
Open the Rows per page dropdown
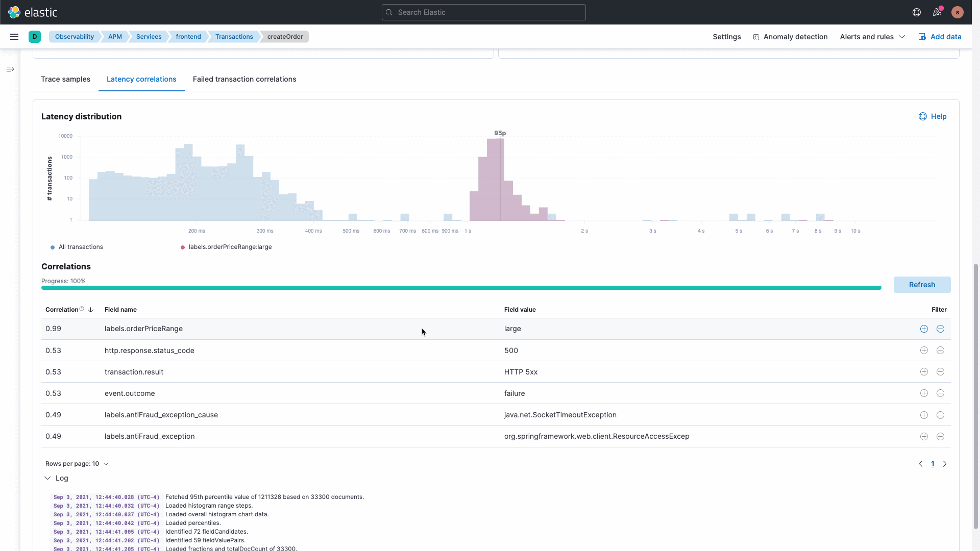click(77, 464)
